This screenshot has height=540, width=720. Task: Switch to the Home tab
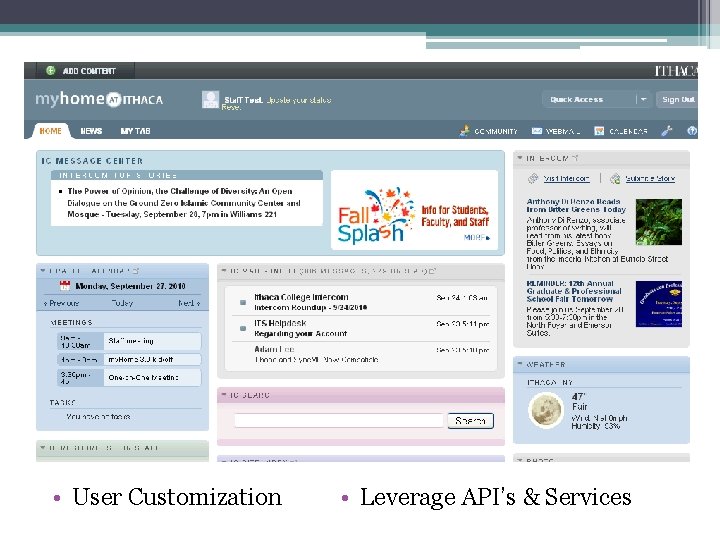51,131
